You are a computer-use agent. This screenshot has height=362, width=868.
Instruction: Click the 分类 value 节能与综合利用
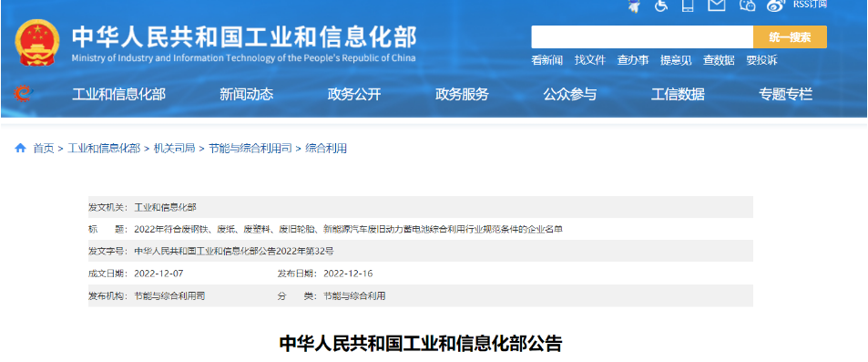pyautogui.click(x=354, y=296)
